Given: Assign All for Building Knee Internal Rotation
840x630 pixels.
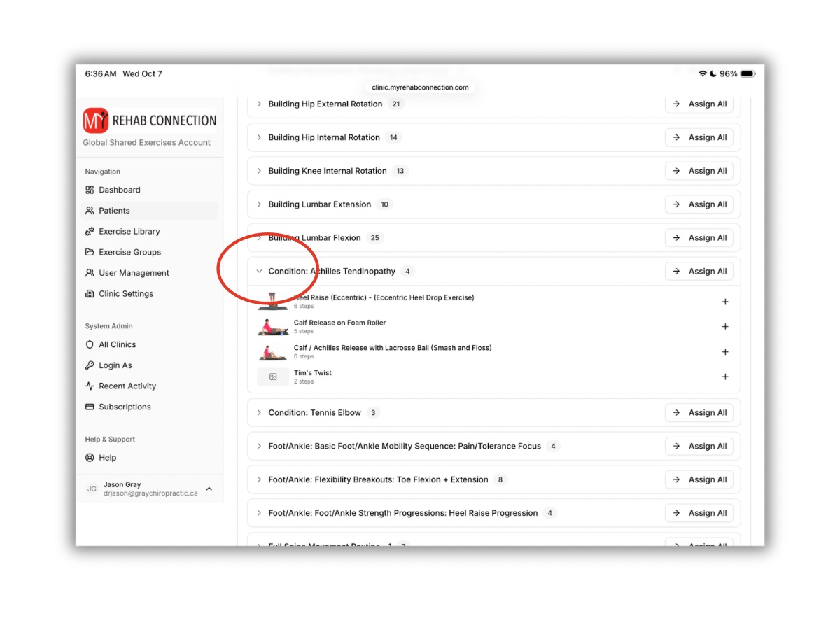Looking at the screenshot, I should point(699,171).
